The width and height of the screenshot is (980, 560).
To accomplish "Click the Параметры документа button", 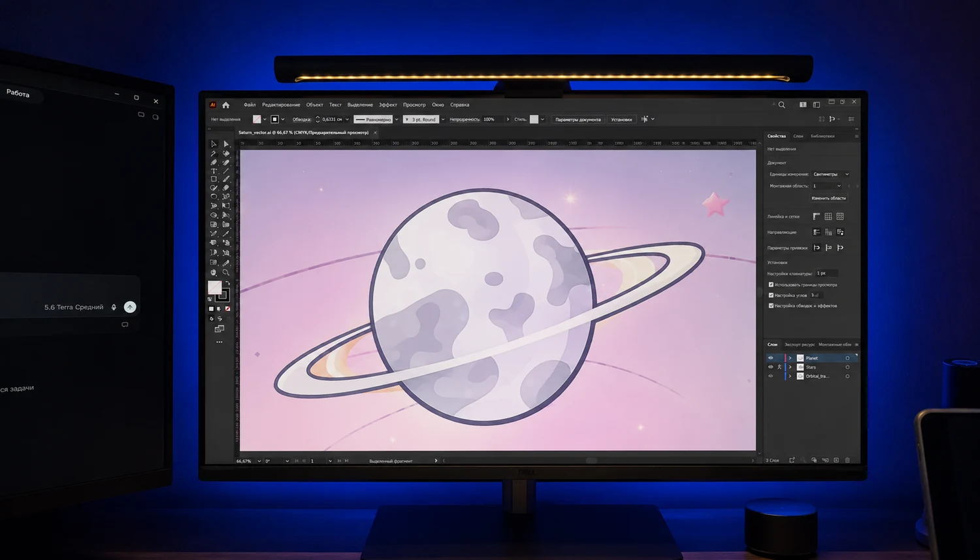I will click(578, 120).
